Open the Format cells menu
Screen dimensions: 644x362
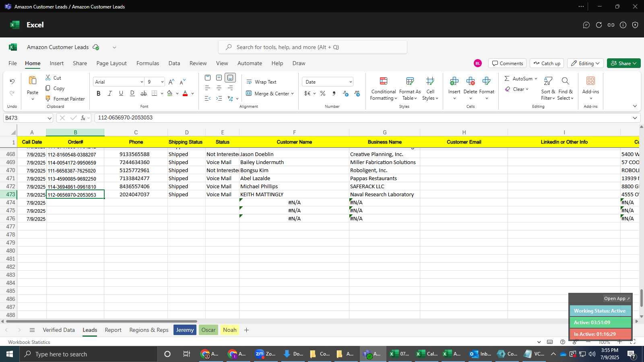point(487,88)
